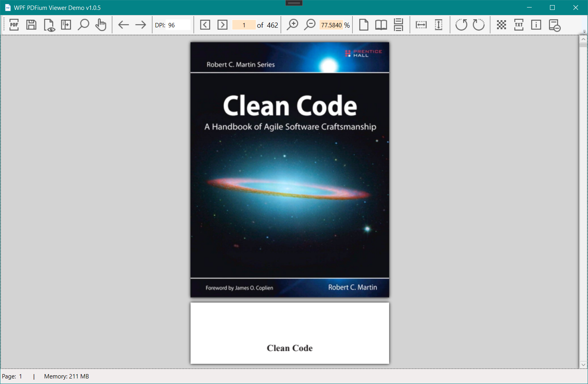
Task: Zoom in with the plus magnifier
Action: (292, 25)
